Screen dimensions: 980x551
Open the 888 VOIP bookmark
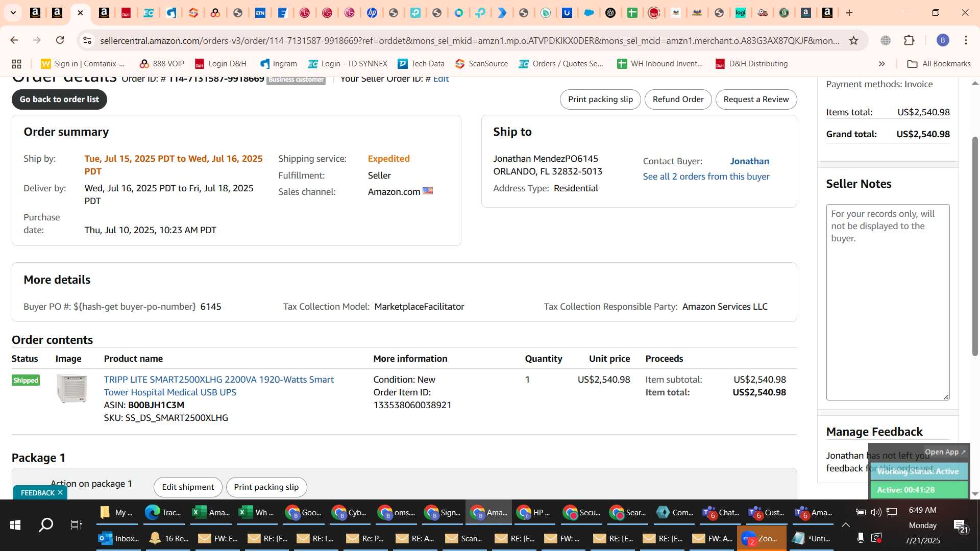(x=162, y=64)
